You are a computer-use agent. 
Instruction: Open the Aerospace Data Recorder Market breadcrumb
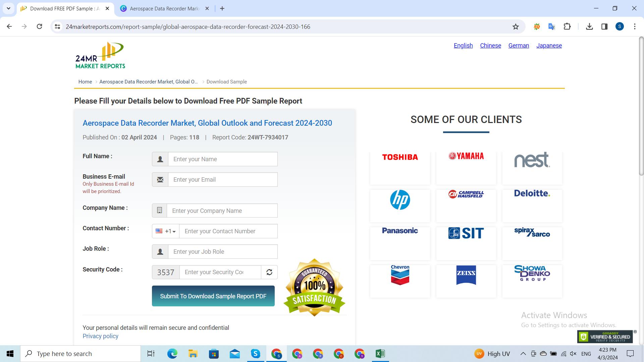(149, 82)
